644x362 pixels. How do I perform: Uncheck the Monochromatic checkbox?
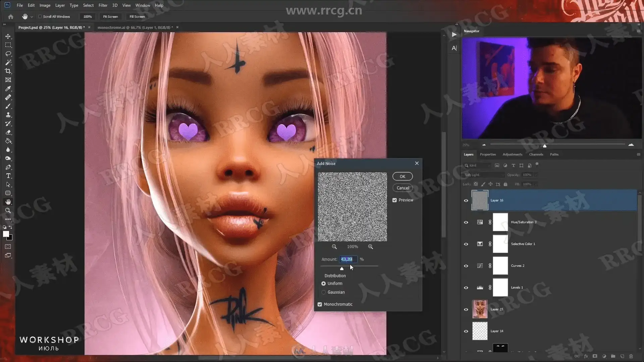(320, 304)
